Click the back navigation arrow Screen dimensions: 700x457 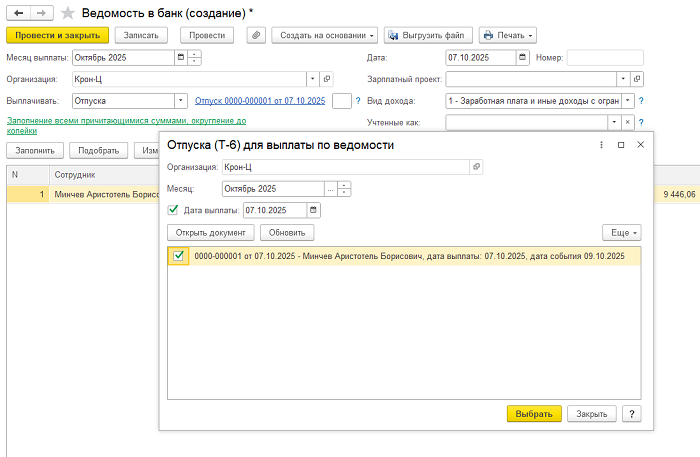17,12
